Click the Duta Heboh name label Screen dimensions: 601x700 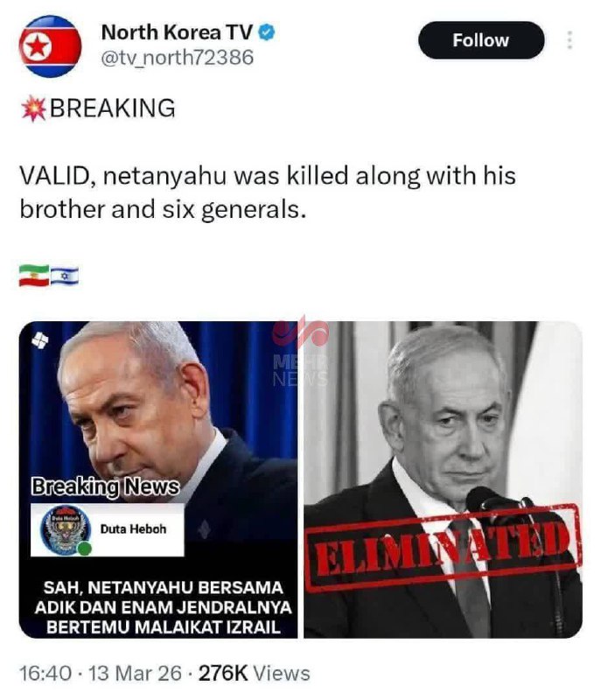[x=133, y=529]
